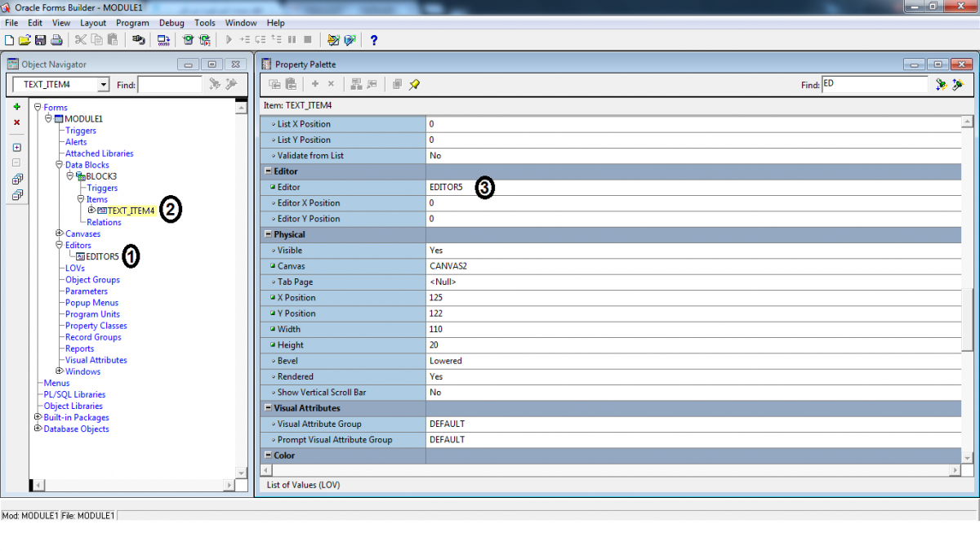Click the green plus Create icon in Navigator
The width and height of the screenshot is (980, 551).
point(16,107)
